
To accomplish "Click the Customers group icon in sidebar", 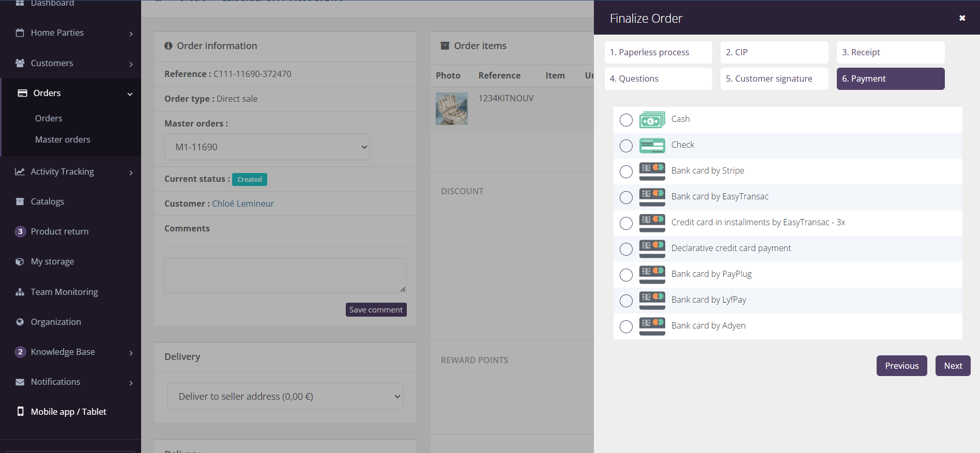I will pyautogui.click(x=20, y=63).
